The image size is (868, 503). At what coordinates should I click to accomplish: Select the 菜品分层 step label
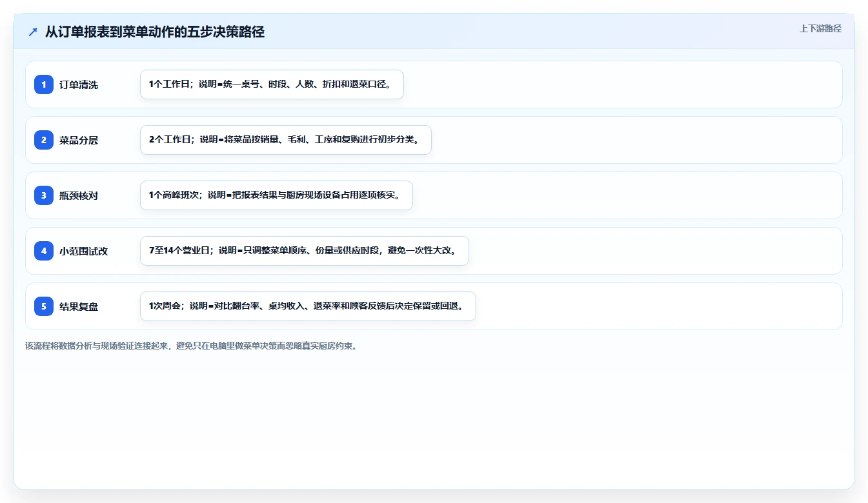79,140
